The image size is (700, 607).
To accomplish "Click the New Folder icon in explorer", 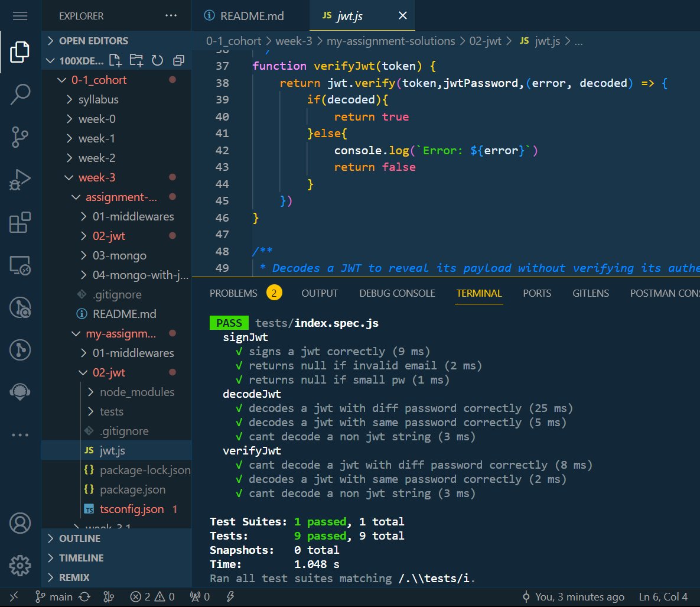I will point(136,60).
